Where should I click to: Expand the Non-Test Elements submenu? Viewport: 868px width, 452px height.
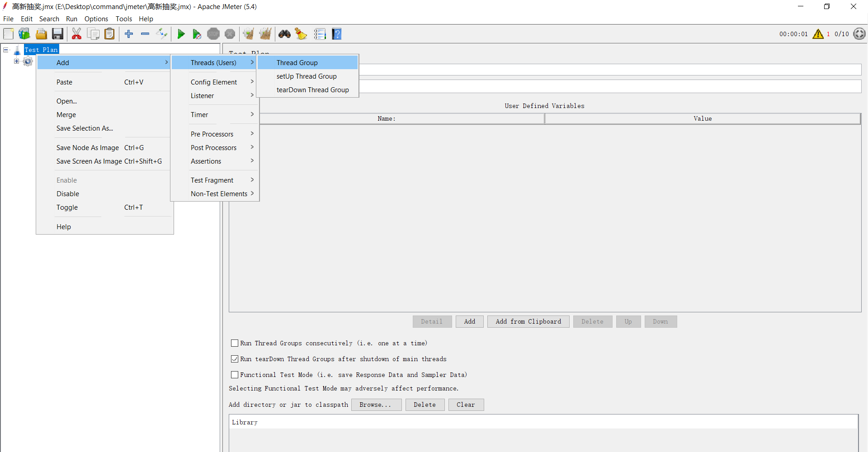(x=215, y=194)
